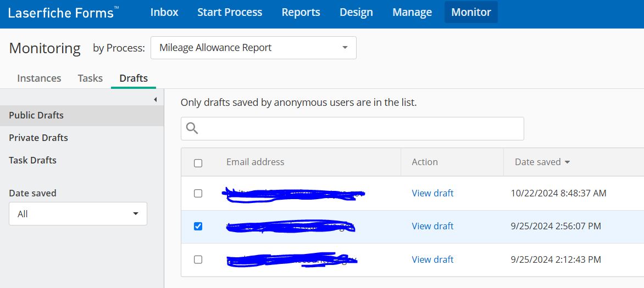Image resolution: width=644 pixels, height=288 pixels.
Task: Click the search magnifier icon
Action: pyautogui.click(x=192, y=128)
